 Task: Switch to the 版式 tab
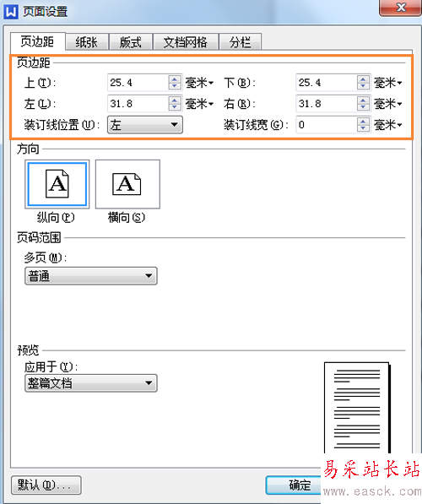click(131, 42)
